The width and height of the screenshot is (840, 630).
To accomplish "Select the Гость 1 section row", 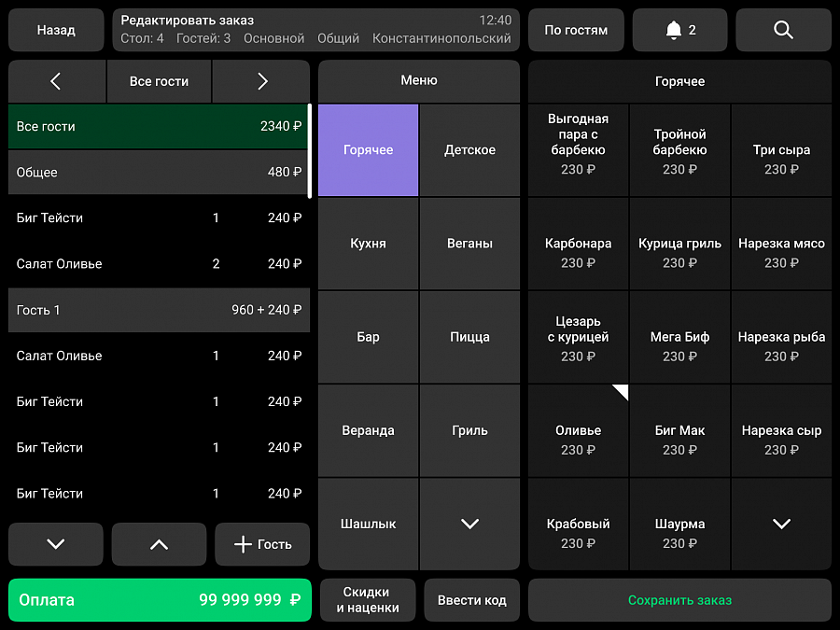I will click(159, 310).
